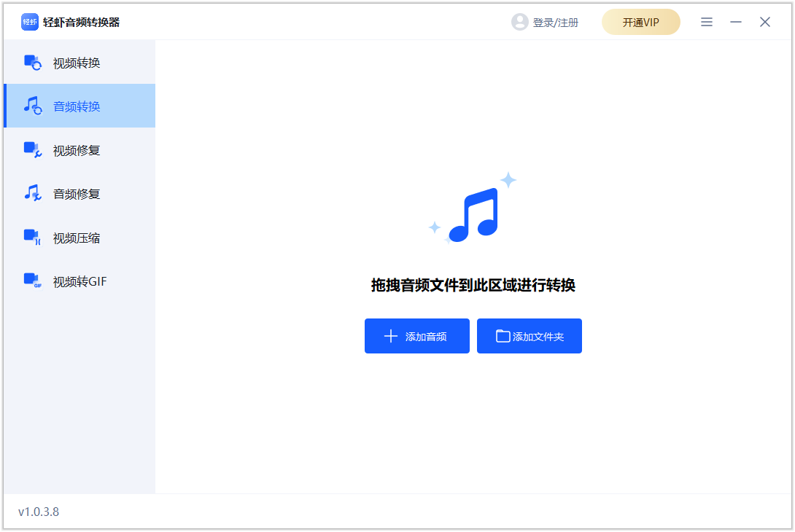Viewport: 795px width, 532px height.
Task: Open the 开通VIP upgrade button
Action: 641,22
